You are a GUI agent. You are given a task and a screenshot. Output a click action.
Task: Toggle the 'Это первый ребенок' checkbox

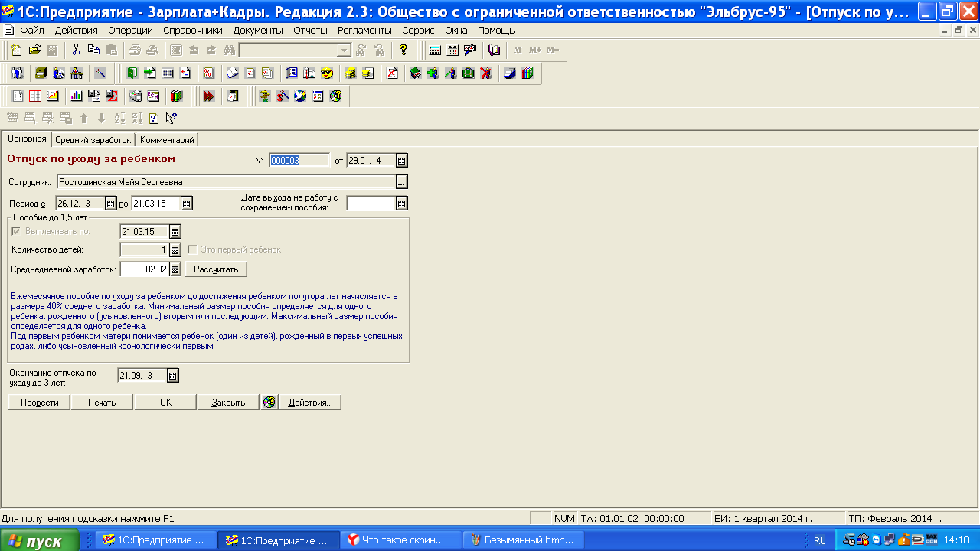(x=192, y=249)
